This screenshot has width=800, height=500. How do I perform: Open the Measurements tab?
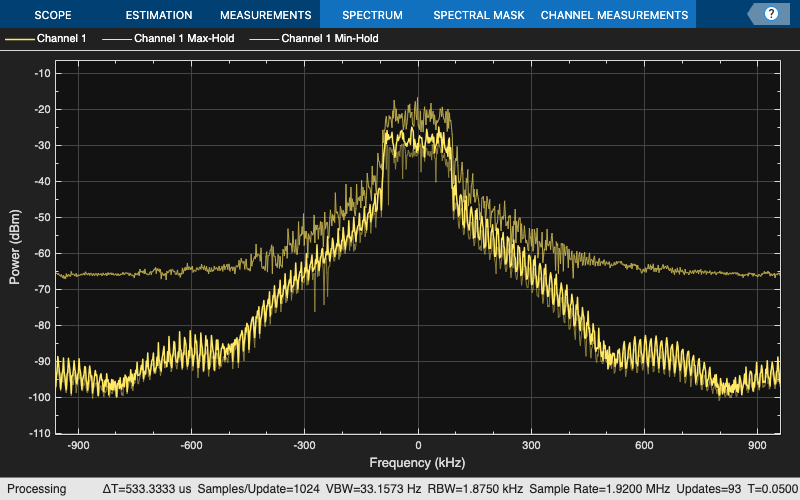click(x=265, y=15)
